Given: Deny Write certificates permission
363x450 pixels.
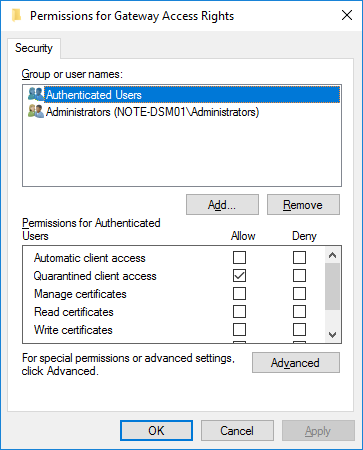Looking at the screenshot, I should 299,330.
